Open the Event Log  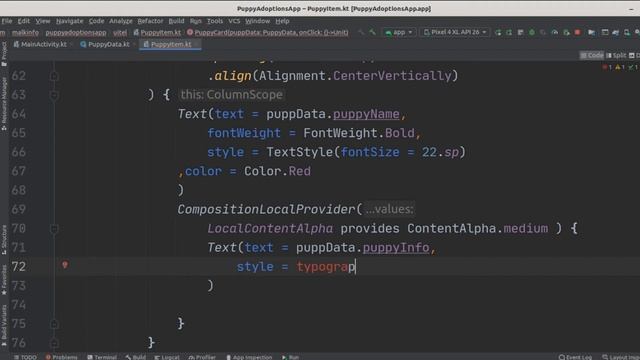(x=576, y=357)
